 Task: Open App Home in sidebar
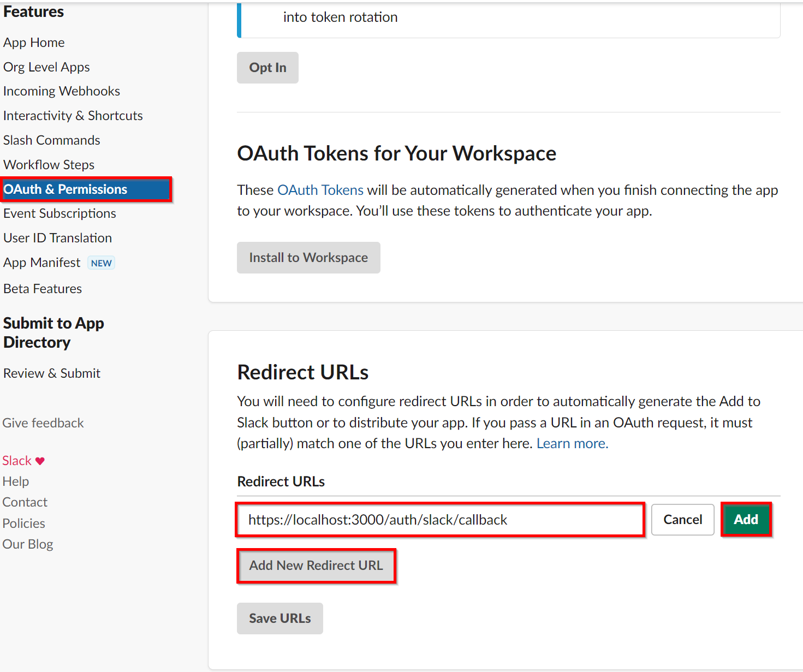click(34, 43)
